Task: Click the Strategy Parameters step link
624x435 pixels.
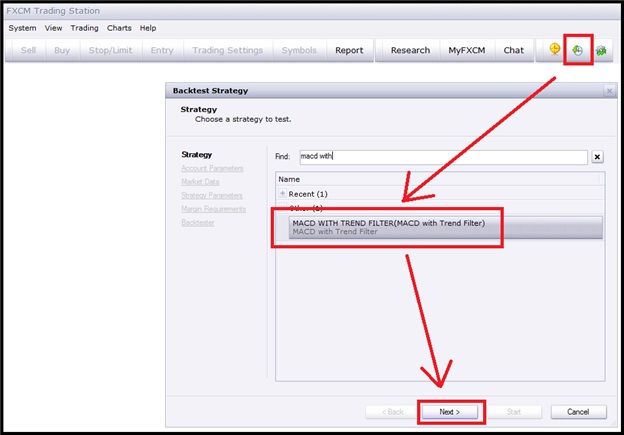Action: 212,195
